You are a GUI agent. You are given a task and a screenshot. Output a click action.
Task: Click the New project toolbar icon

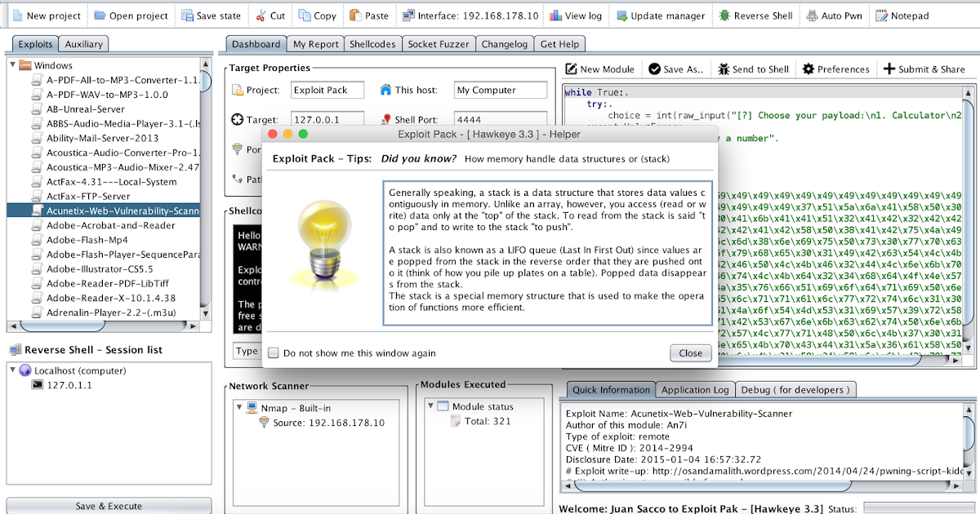(x=16, y=16)
